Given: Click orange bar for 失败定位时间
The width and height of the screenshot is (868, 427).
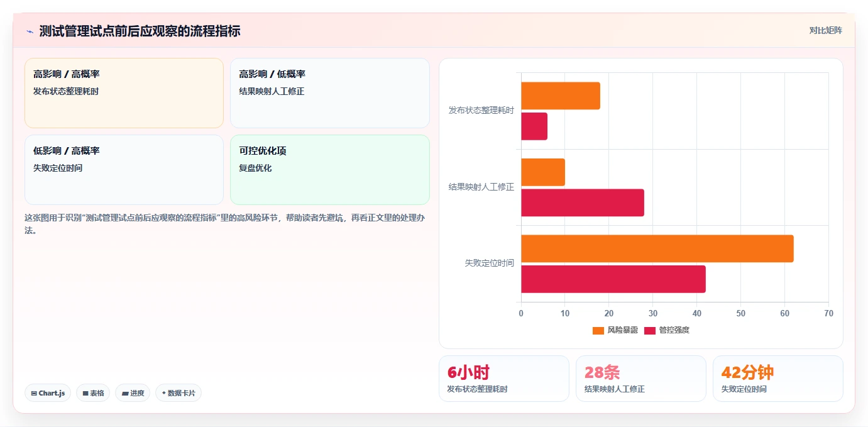Looking at the screenshot, I should coord(657,248).
